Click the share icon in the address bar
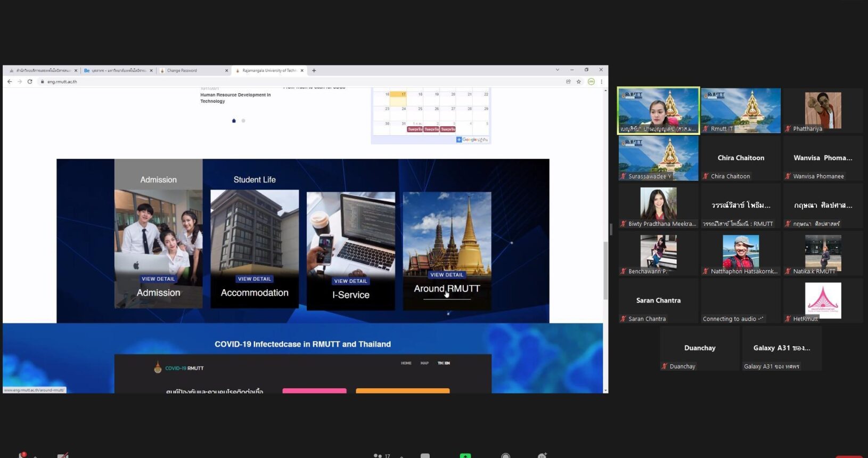 [568, 81]
